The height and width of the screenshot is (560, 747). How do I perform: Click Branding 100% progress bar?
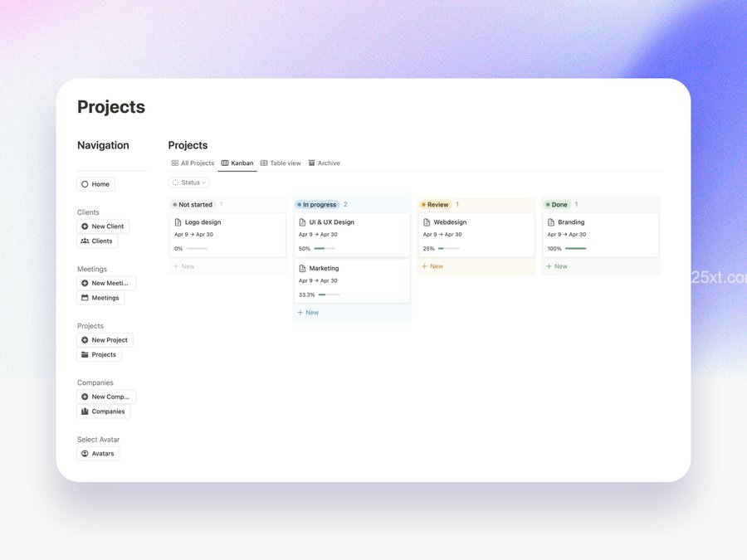(576, 249)
